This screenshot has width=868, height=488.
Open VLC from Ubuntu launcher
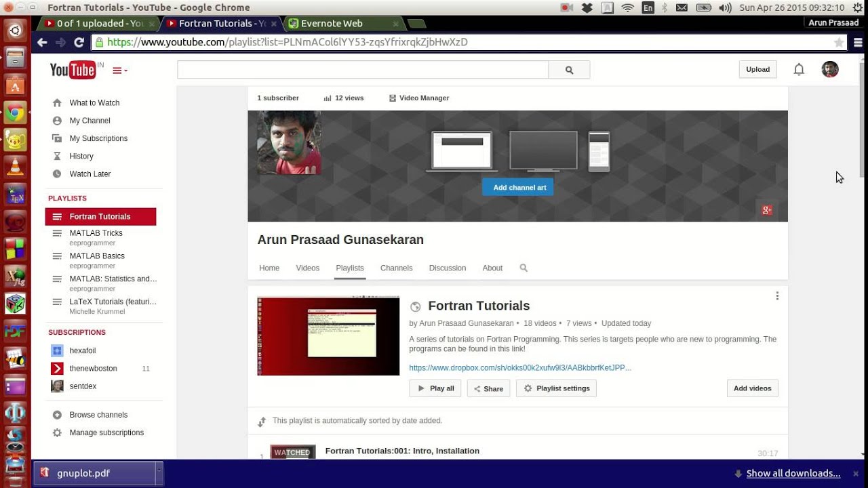point(15,167)
